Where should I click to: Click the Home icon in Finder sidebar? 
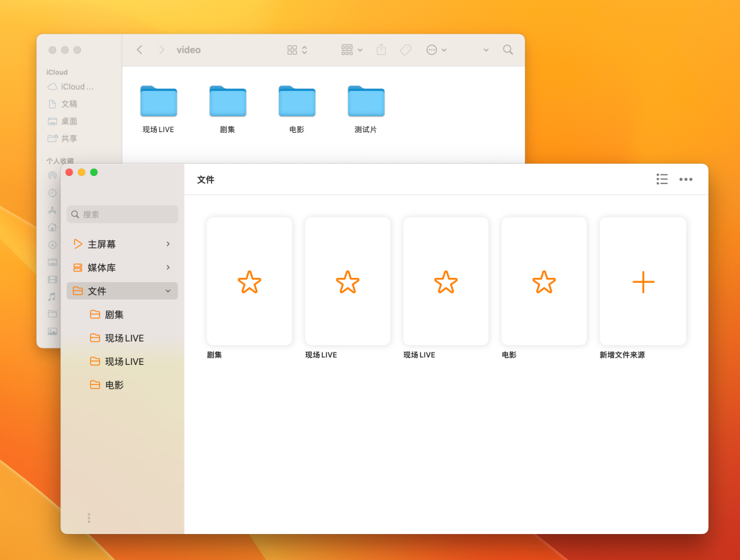point(52,227)
